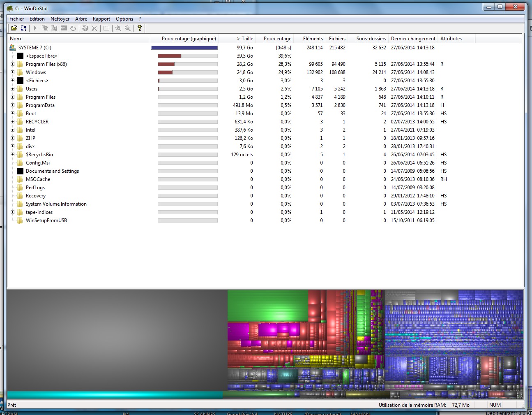Expand the tape-indices folder node
The height and width of the screenshot is (415, 532).
(12, 212)
